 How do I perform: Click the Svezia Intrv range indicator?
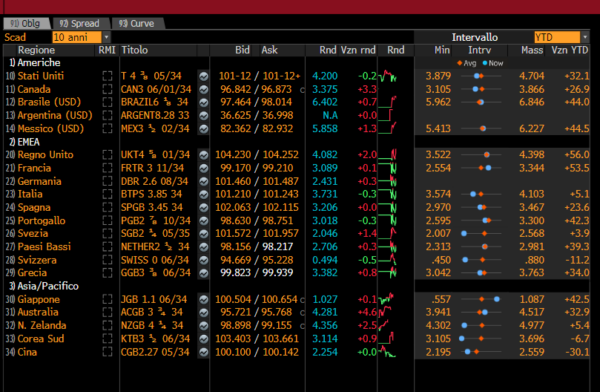(x=481, y=234)
